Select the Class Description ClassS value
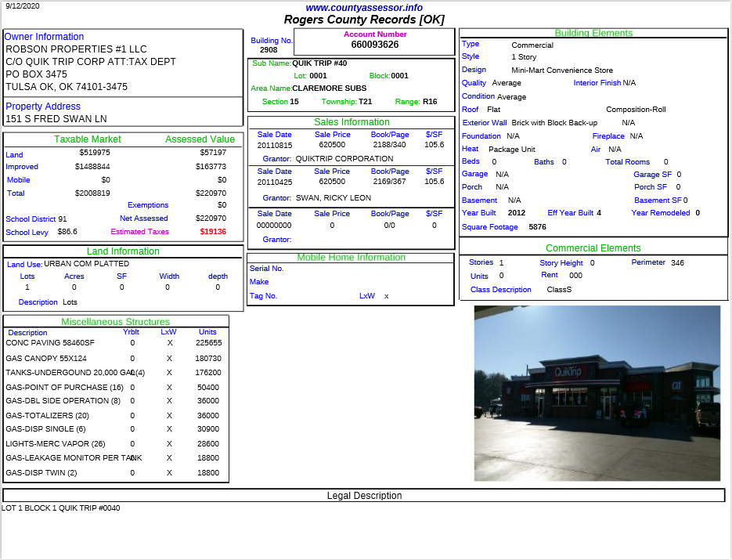732x560 pixels. click(x=558, y=290)
